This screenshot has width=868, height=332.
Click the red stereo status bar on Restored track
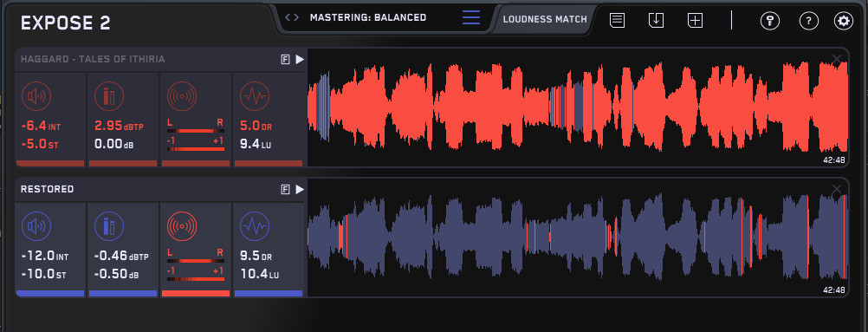pyautogui.click(x=196, y=293)
